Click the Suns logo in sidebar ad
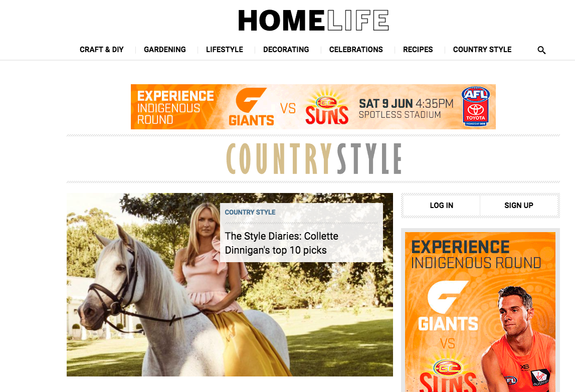This screenshot has width=575, height=392. [x=448, y=375]
